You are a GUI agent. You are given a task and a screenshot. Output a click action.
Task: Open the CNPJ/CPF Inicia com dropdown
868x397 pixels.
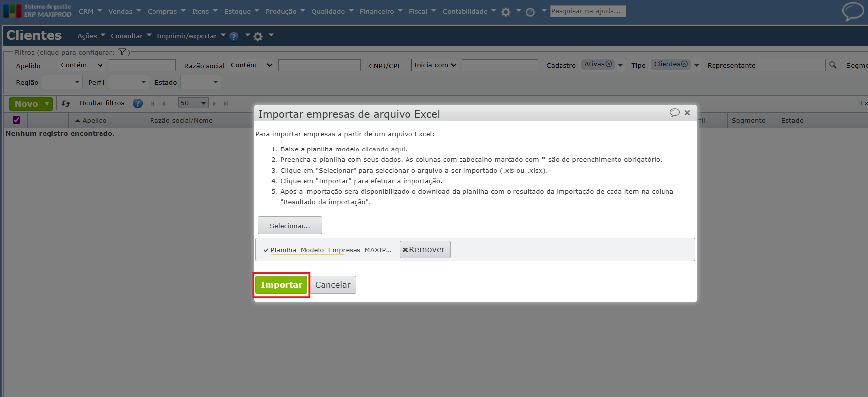(435, 65)
